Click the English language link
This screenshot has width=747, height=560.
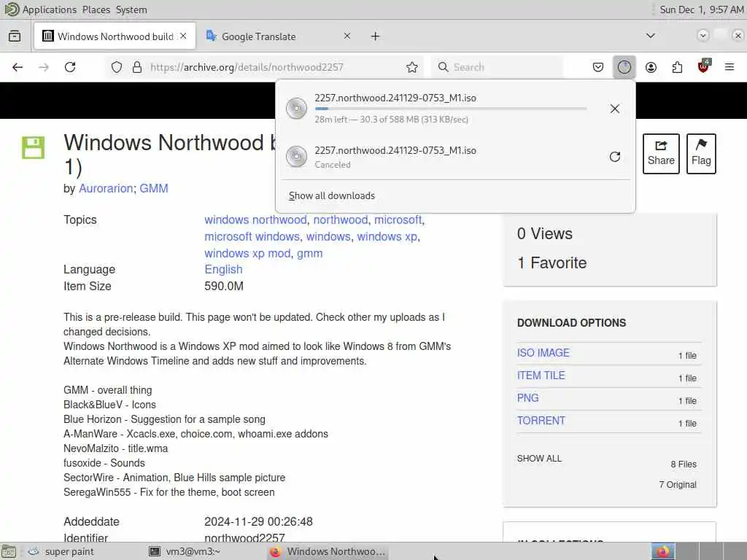tap(223, 270)
